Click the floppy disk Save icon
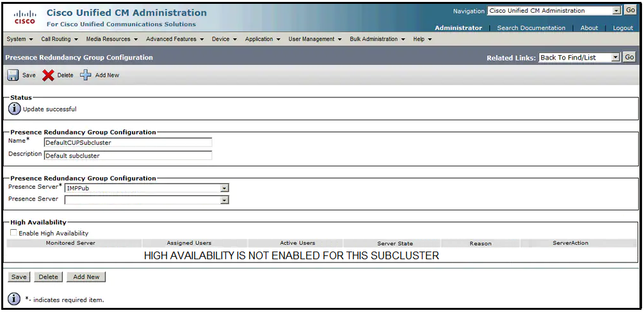This screenshot has height=313, width=644. [x=13, y=75]
